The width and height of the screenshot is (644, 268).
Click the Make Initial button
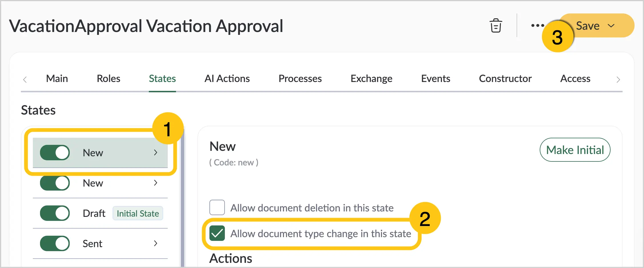[575, 150]
